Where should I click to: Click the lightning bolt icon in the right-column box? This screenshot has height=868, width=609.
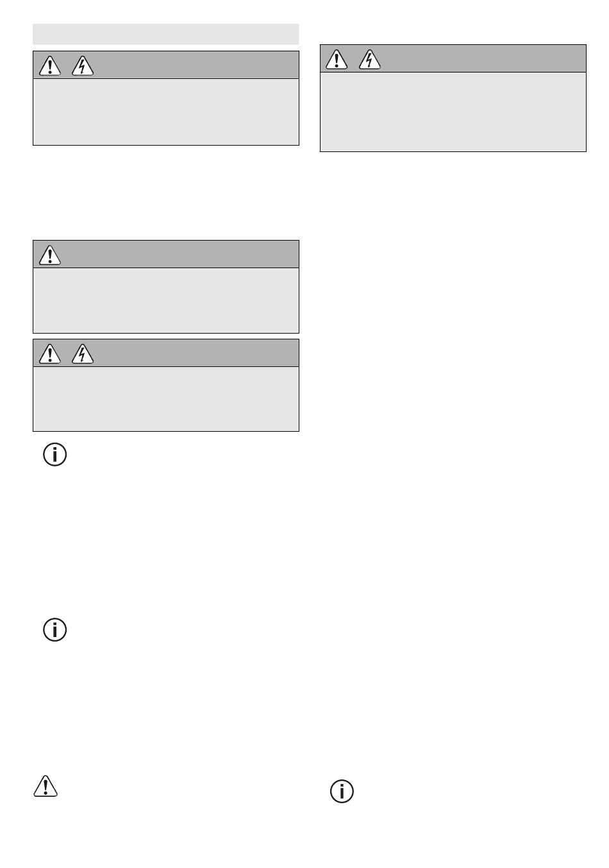click(369, 59)
